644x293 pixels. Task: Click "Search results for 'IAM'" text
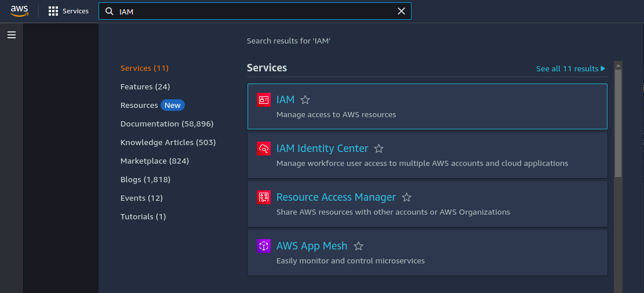[x=289, y=41]
